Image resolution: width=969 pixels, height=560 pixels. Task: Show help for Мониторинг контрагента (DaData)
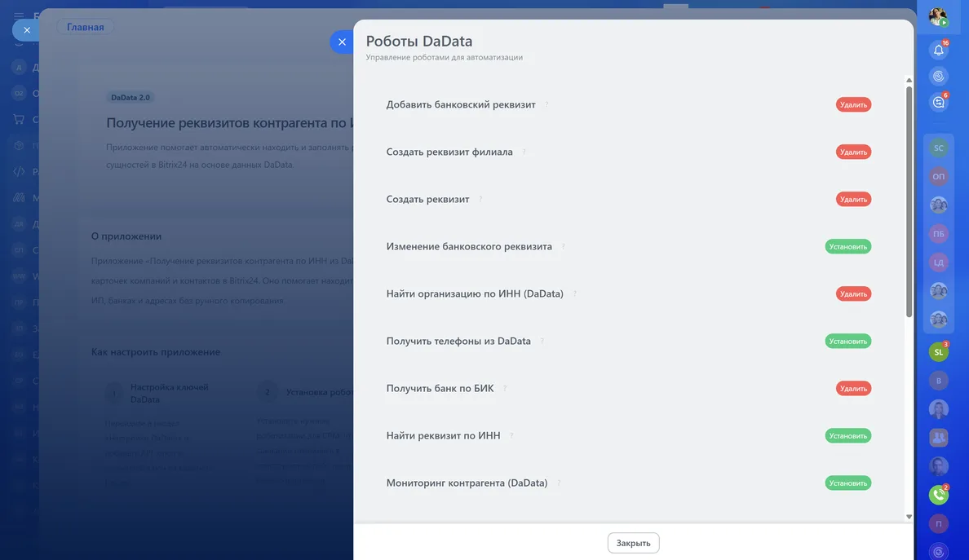559,483
